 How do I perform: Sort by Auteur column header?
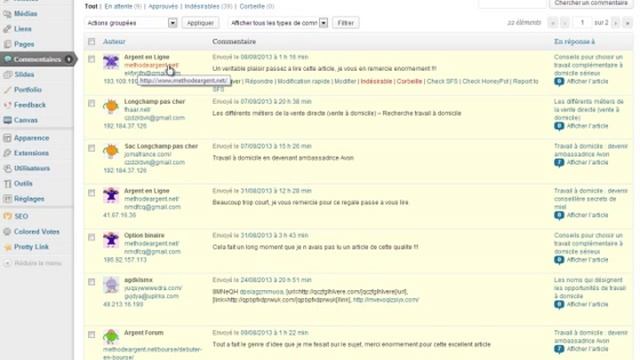coord(114,42)
